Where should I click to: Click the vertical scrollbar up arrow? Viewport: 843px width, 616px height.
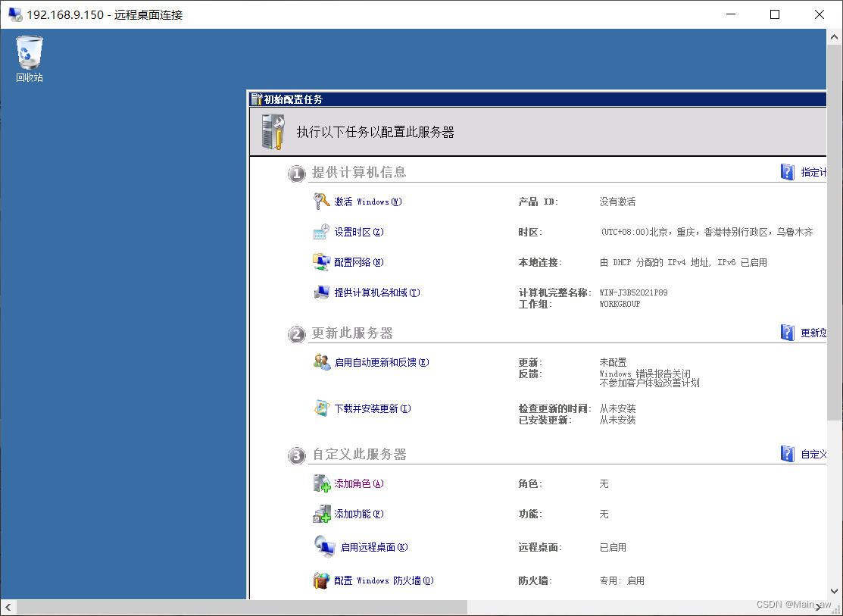click(x=835, y=37)
